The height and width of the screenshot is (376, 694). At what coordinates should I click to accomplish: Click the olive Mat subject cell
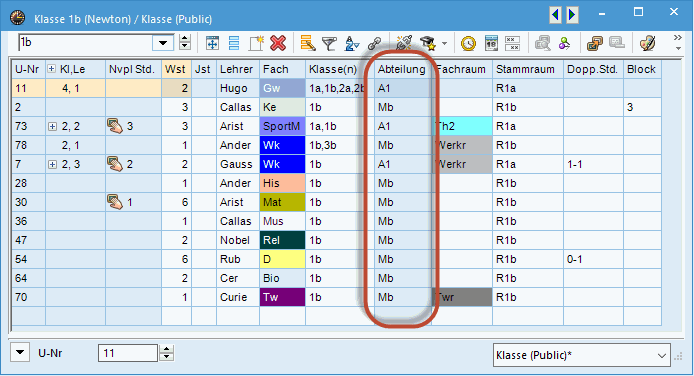pyautogui.click(x=282, y=203)
